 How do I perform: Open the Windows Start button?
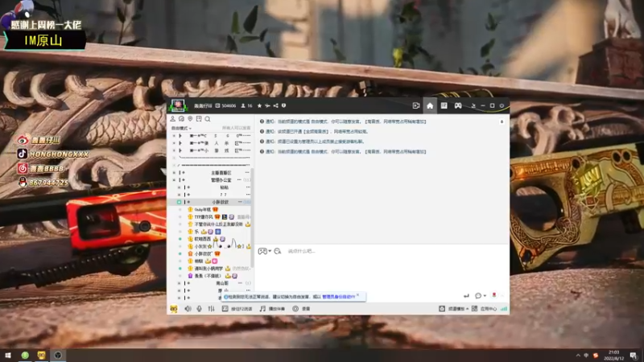(8, 355)
